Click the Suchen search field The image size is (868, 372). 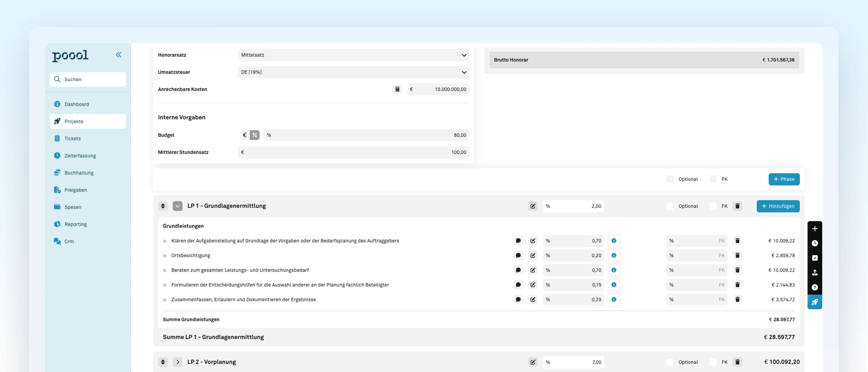[88, 79]
